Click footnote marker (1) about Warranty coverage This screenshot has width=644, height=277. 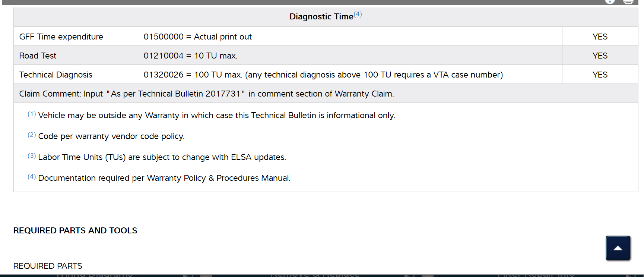click(32, 114)
